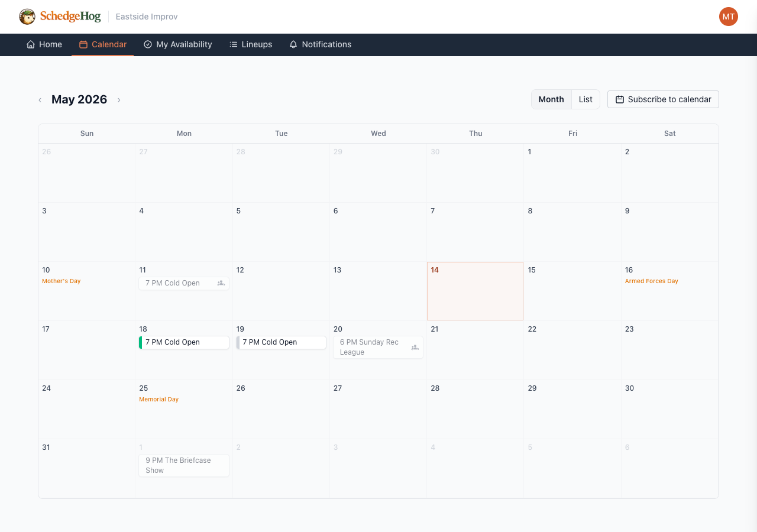Viewport: 757px width, 532px height.
Task: Click the Wed column header
Action: pyautogui.click(x=378, y=134)
